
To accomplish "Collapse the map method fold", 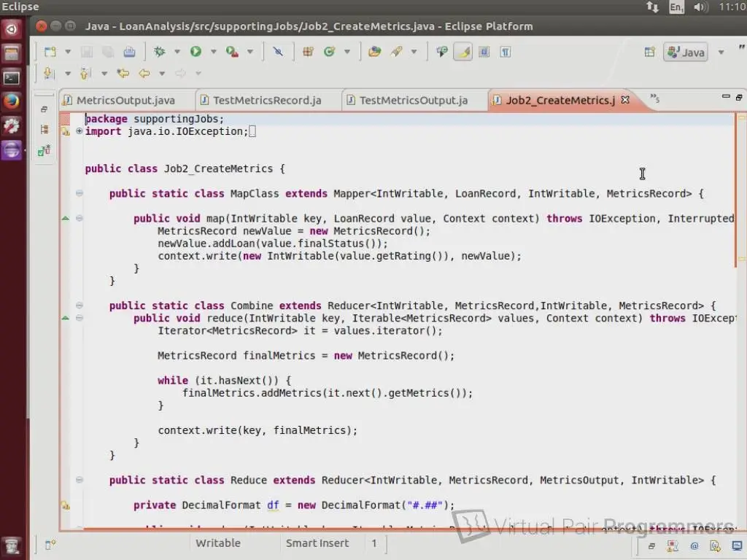I will [79, 218].
